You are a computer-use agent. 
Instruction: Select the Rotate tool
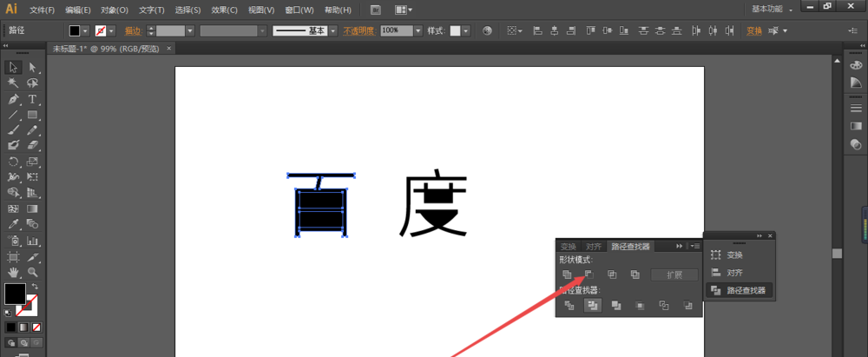click(14, 162)
